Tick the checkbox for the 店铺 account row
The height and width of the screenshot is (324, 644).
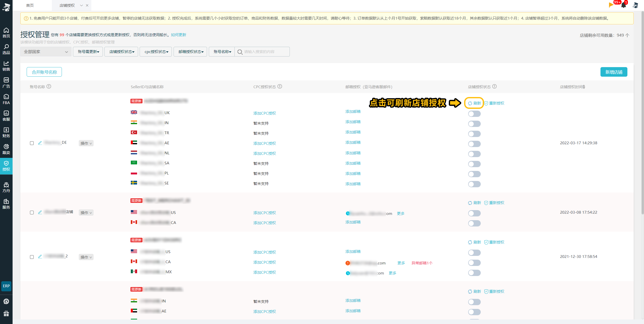(32, 212)
